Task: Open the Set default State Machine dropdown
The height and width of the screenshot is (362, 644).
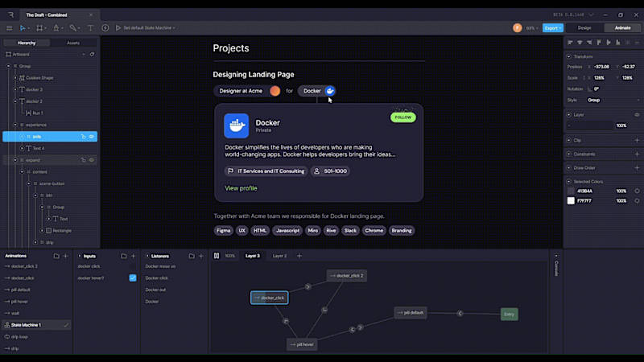Action: click(149, 28)
